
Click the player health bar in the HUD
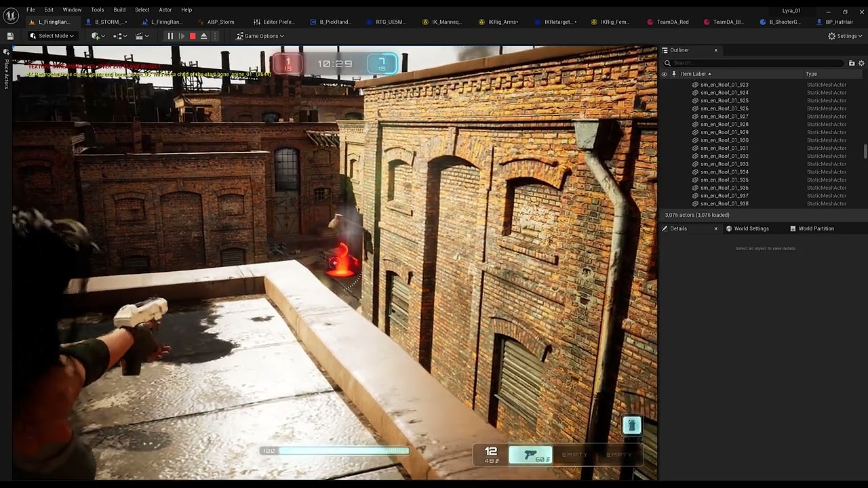pyautogui.click(x=335, y=451)
